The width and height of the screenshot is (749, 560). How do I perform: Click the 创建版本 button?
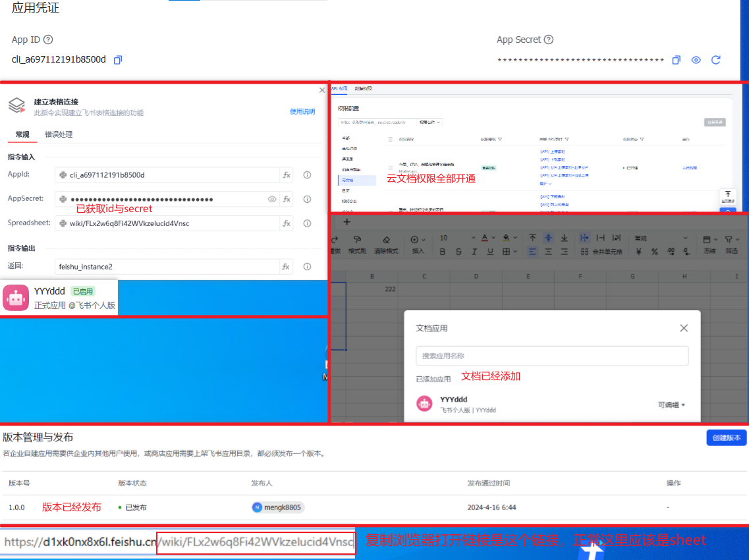click(x=726, y=437)
